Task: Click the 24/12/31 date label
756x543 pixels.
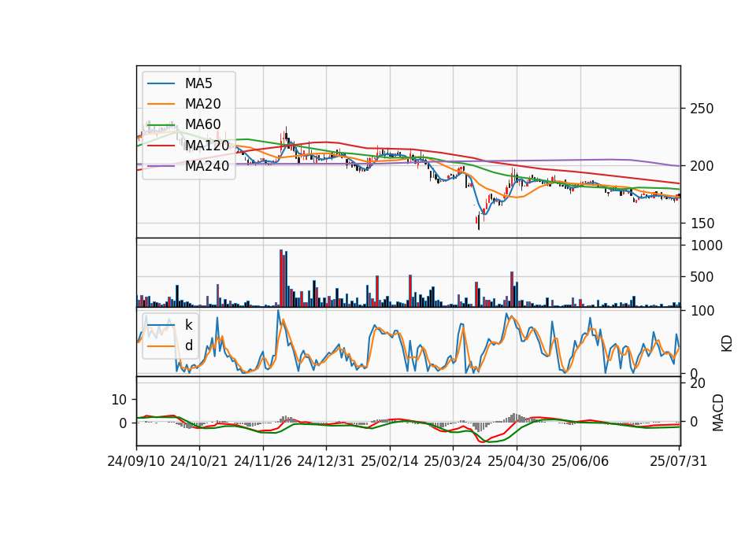Action: point(326,461)
